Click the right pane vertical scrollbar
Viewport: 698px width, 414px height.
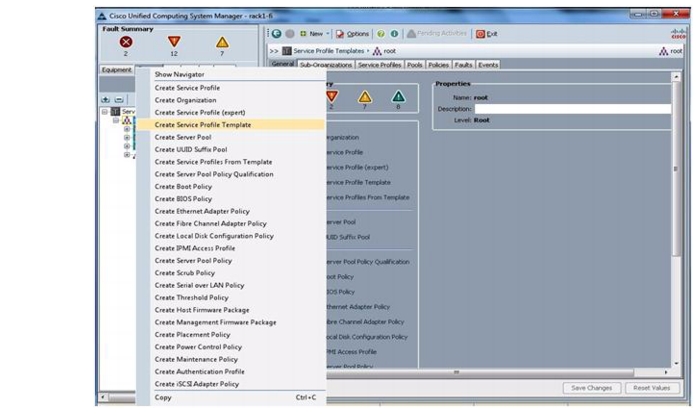676,169
